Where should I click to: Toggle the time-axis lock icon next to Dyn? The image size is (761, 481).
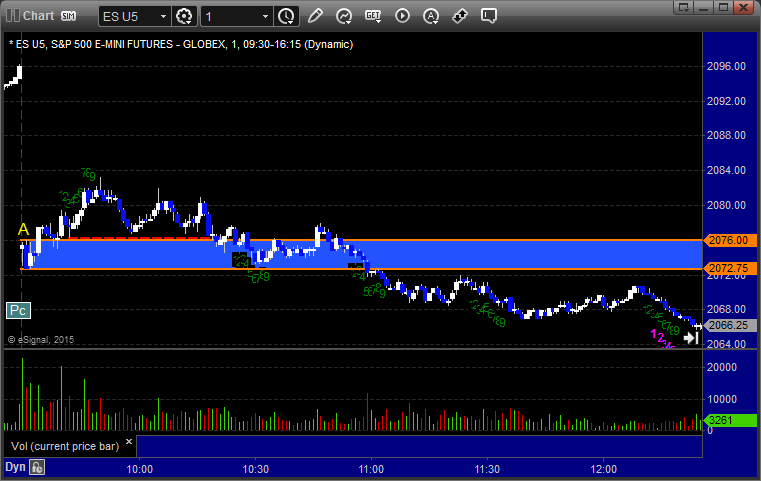[37, 467]
